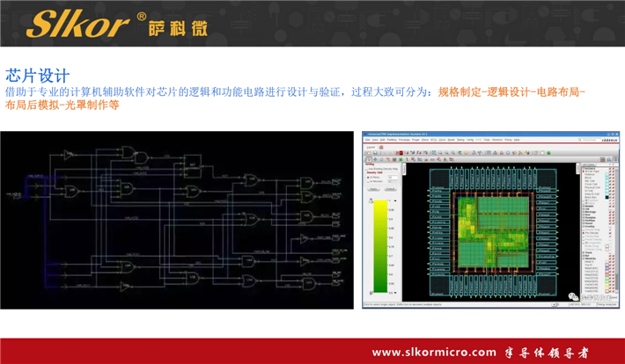The width and height of the screenshot is (625, 364).
Task: Click the green circle icon in toolbar
Action: point(549,153)
